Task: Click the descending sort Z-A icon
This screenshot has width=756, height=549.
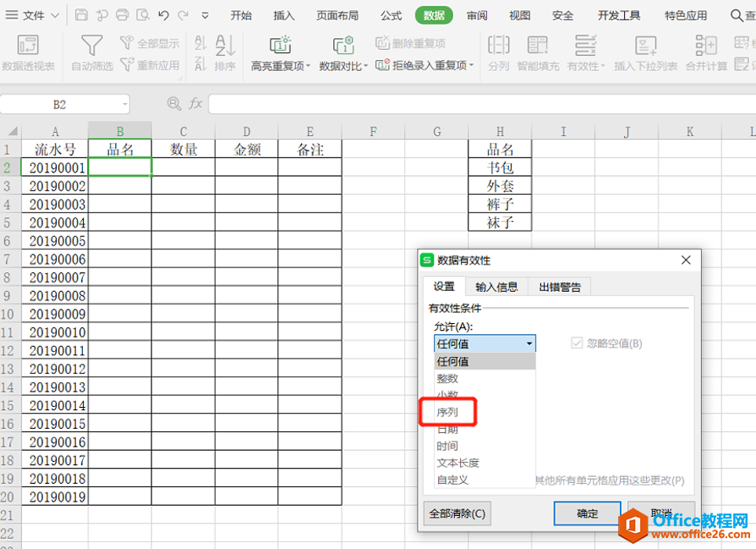Action: click(200, 63)
